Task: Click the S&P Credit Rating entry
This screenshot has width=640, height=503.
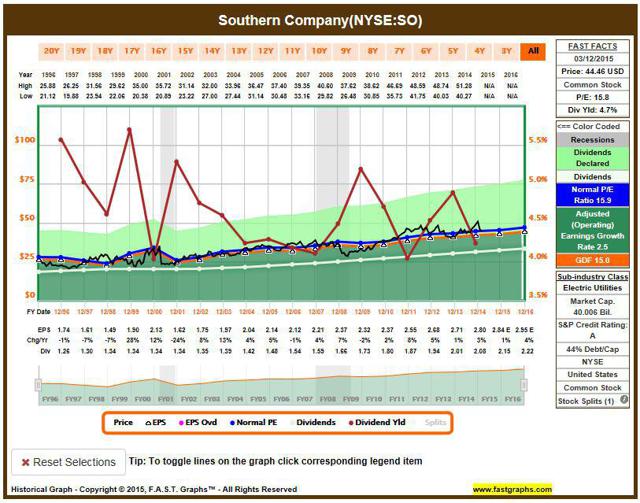Action: 593,330
